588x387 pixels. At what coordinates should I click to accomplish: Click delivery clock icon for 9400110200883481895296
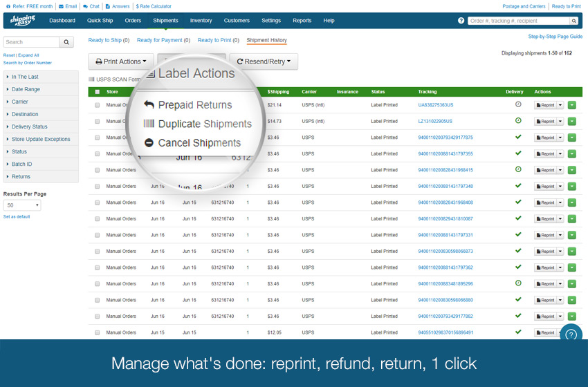(x=518, y=283)
